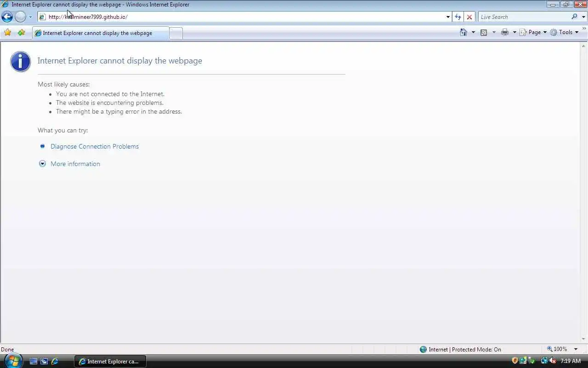Screen dimensions: 588x368
Task: Click the 7:19 AM taskbar clock
Action: click(571, 361)
